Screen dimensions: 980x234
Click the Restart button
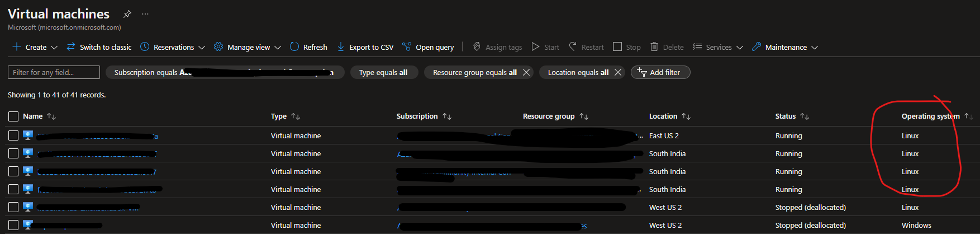(x=586, y=47)
